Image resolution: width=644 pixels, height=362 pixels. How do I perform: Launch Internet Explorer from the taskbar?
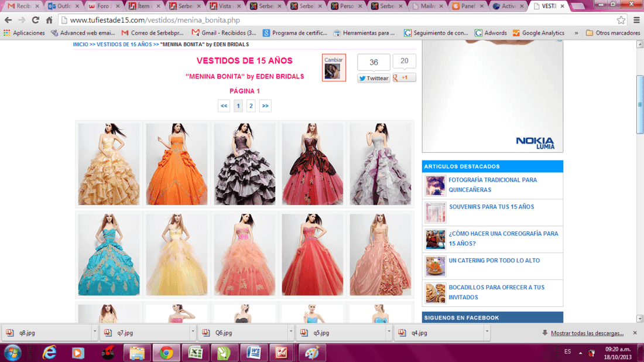point(49,353)
